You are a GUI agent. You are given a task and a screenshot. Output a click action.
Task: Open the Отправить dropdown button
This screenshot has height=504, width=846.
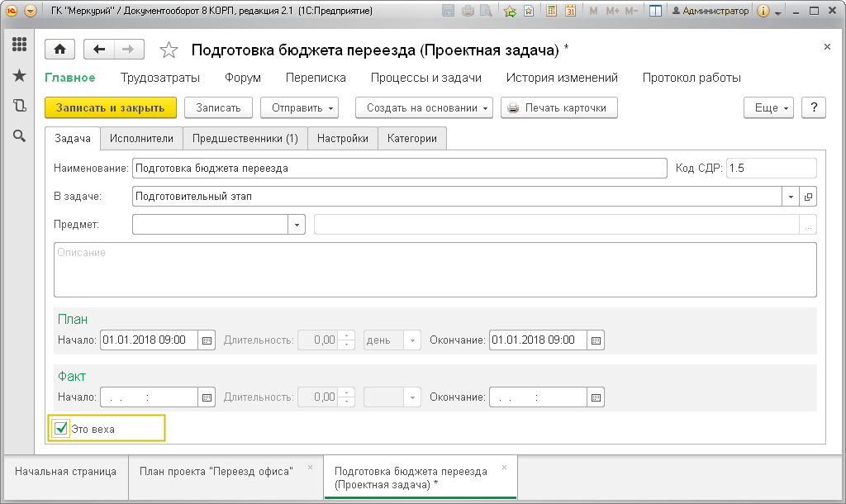[299, 107]
